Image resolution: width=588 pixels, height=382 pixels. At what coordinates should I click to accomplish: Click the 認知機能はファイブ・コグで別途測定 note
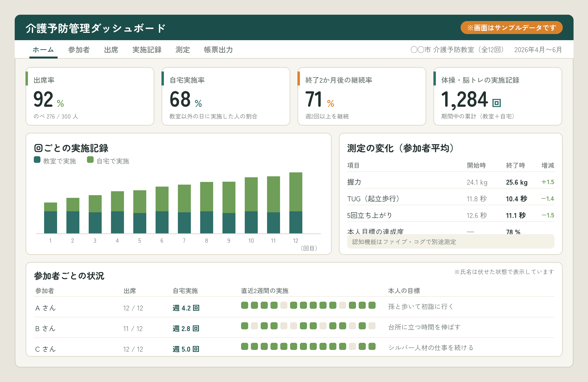tap(451, 241)
